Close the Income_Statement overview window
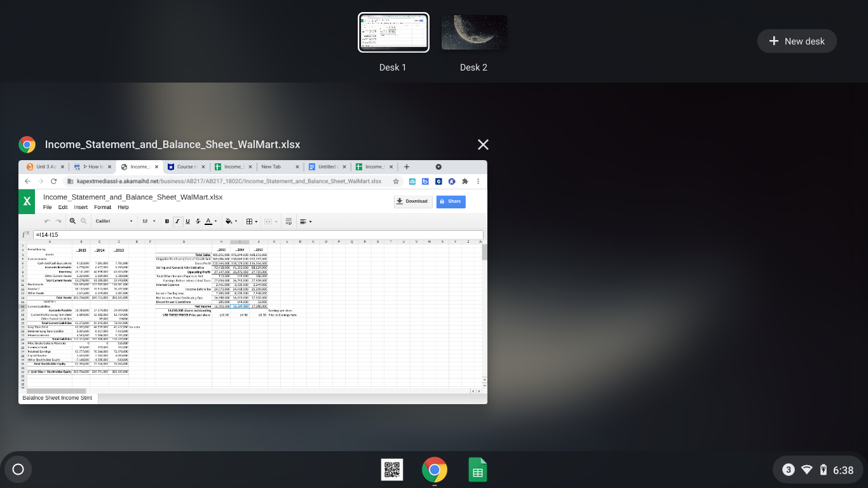Image resolution: width=868 pixels, height=488 pixels. click(483, 144)
